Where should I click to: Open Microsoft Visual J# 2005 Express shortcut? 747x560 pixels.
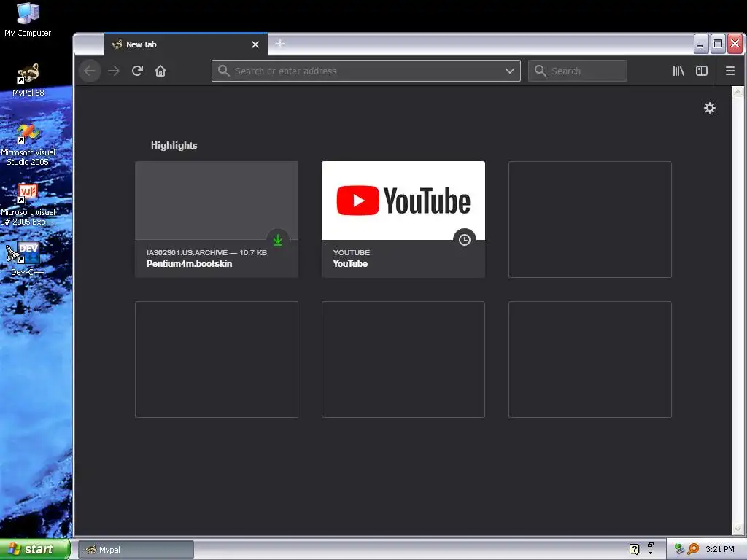[x=28, y=205]
